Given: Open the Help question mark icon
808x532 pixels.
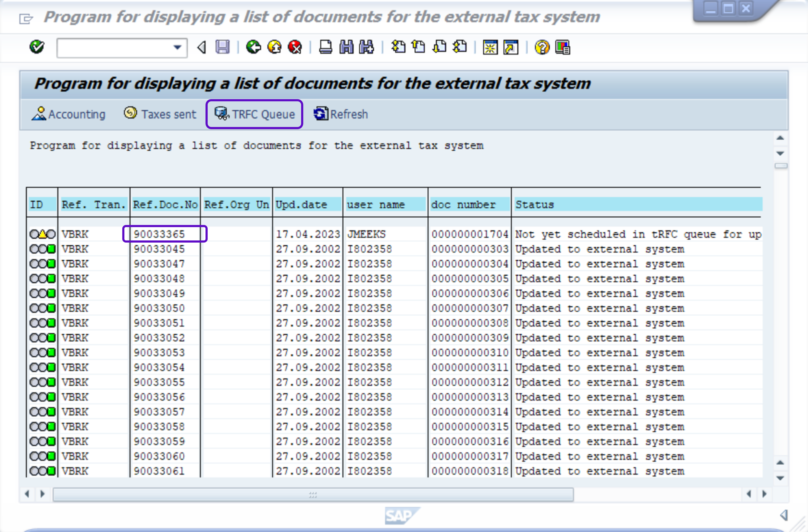Looking at the screenshot, I should click(x=542, y=47).
